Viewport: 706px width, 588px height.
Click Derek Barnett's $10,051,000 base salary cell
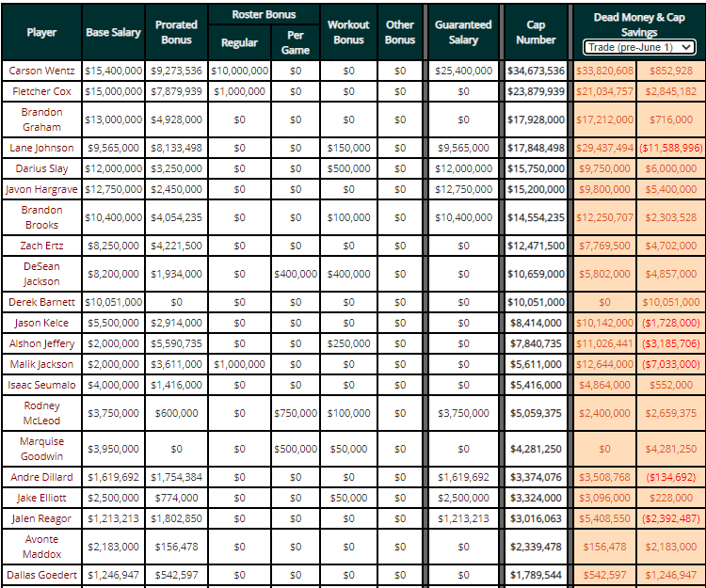pyautogui.click(x=113, y=302)
